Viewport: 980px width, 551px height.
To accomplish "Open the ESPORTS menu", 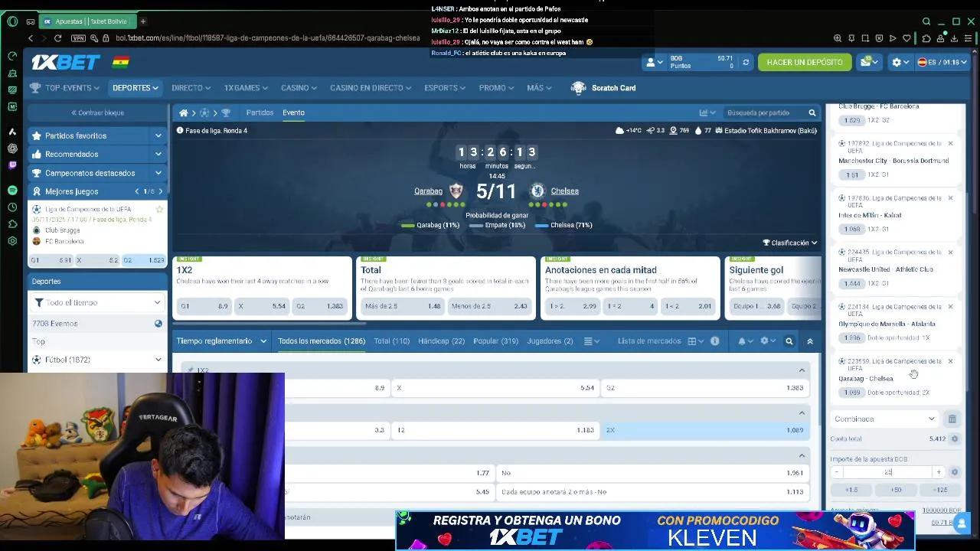I will pos(445,88).
